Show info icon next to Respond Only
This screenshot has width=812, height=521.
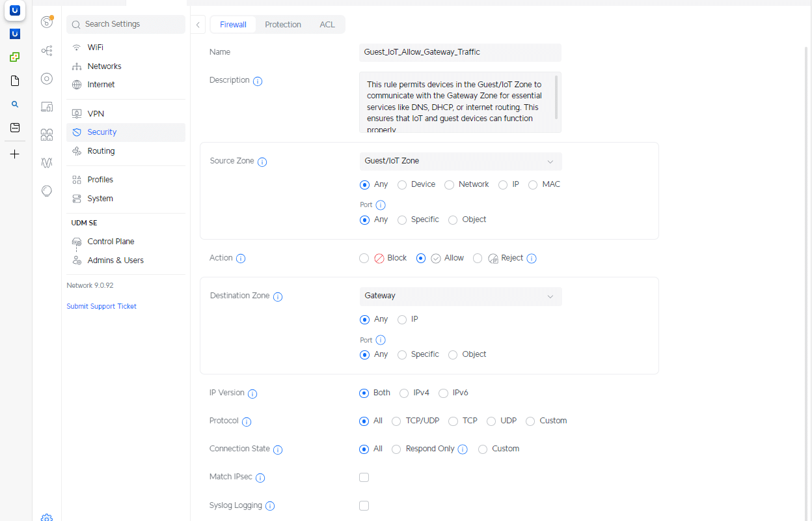[463, 449]
